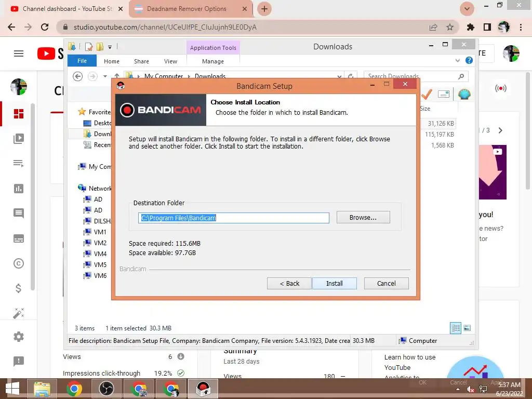Open Earn (dollar) in Studio sidebar
The height and width of the screenshot is (399, 532).
[x=19, y=288]
